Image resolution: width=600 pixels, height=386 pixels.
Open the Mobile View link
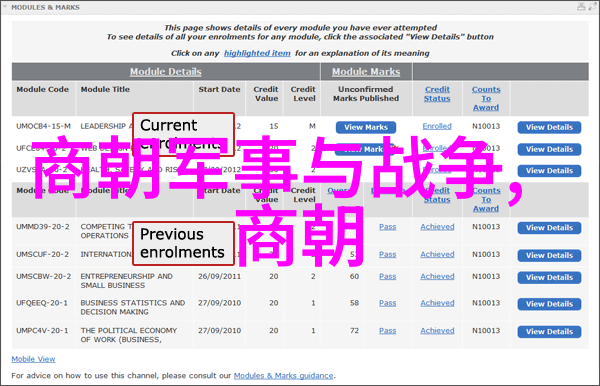[x=33, y=359]
